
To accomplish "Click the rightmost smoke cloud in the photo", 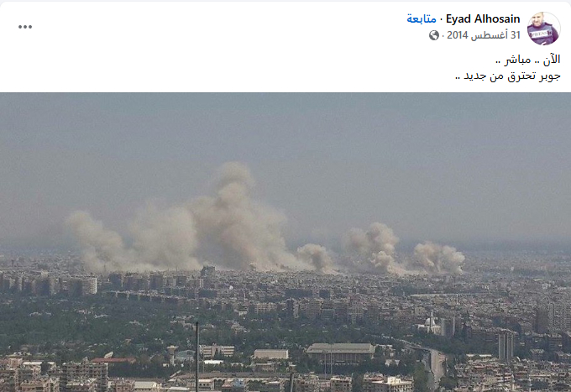I will pyautogui.click(x=439, y=258).
